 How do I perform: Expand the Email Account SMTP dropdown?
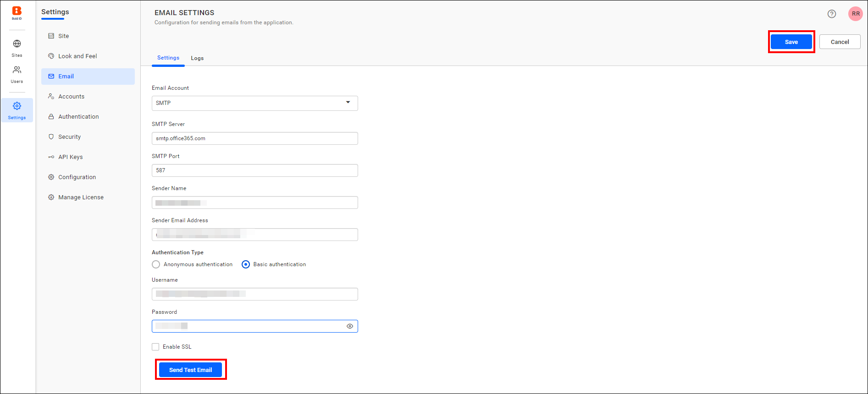[255, 103]
